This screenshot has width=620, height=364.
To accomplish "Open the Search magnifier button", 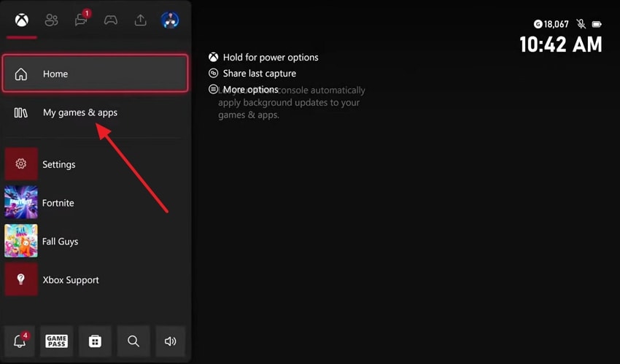I will click(133, 341).
